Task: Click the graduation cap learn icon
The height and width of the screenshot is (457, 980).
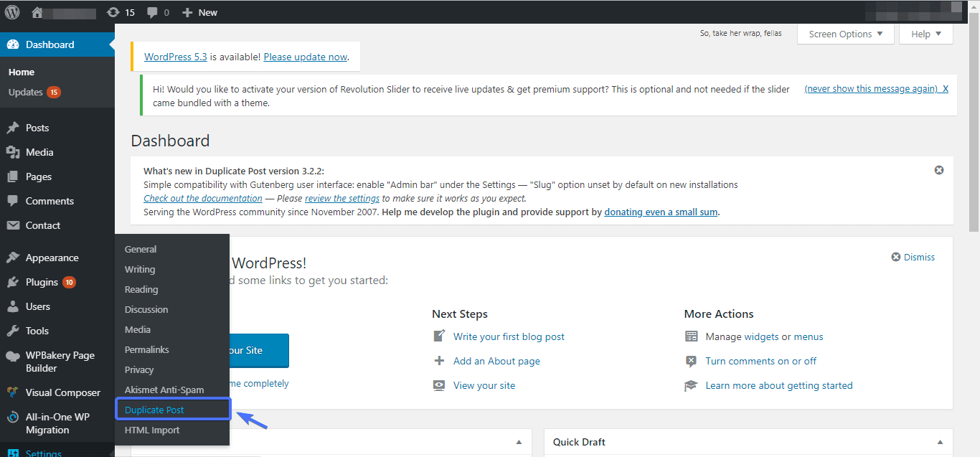Action: 691,385
